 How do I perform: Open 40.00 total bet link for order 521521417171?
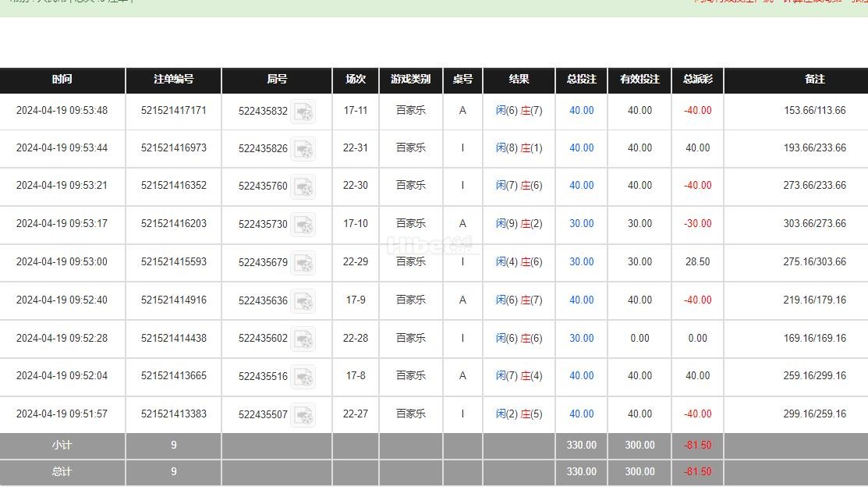click(x=581, y=110)
